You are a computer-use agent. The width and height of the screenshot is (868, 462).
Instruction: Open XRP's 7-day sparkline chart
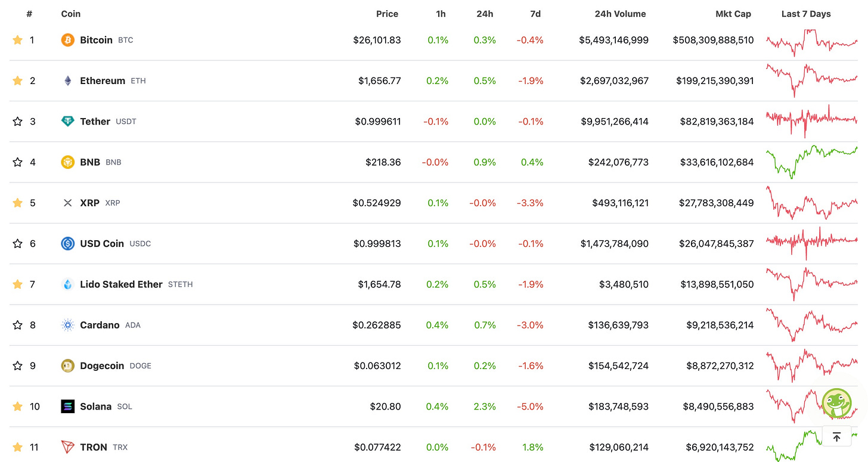point(812,203)
